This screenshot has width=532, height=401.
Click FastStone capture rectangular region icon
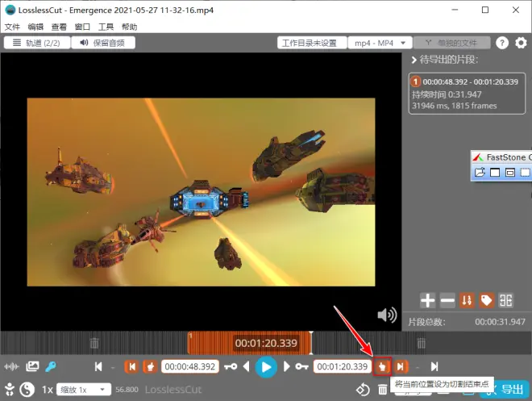coord(525,172)
